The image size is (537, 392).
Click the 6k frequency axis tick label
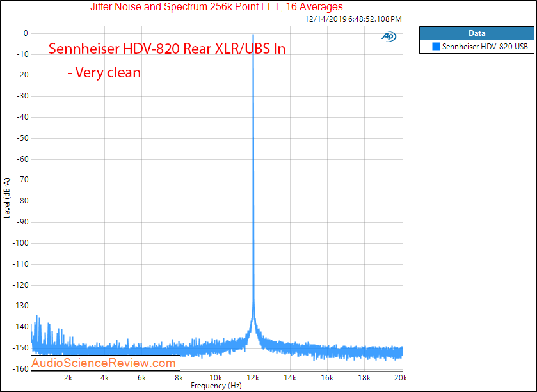(x=142, y=378)
